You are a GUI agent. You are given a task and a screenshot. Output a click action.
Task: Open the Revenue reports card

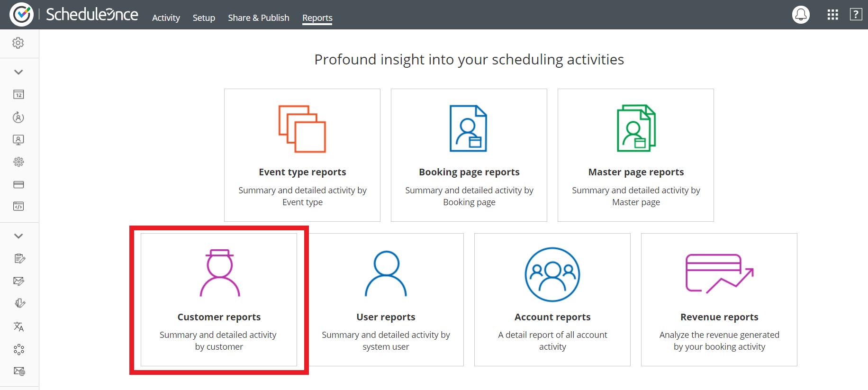click(x=719, y=299)
